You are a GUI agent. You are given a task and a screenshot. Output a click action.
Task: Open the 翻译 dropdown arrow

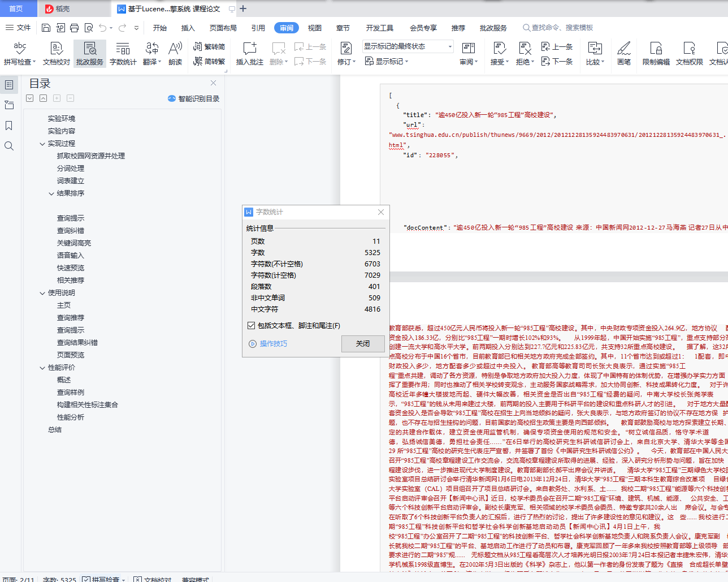[161, 62]
